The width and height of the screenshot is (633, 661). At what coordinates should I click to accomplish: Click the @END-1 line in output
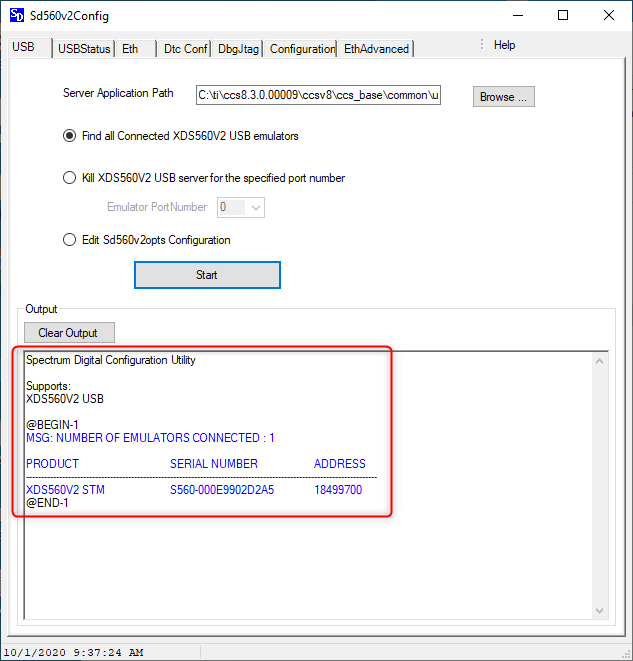[47, 502]
